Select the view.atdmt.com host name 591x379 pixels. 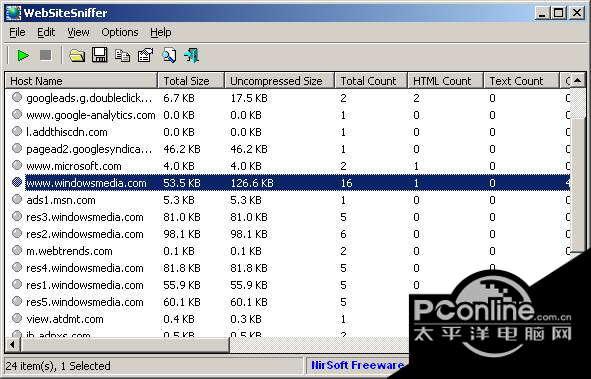(x=65, y=319)
